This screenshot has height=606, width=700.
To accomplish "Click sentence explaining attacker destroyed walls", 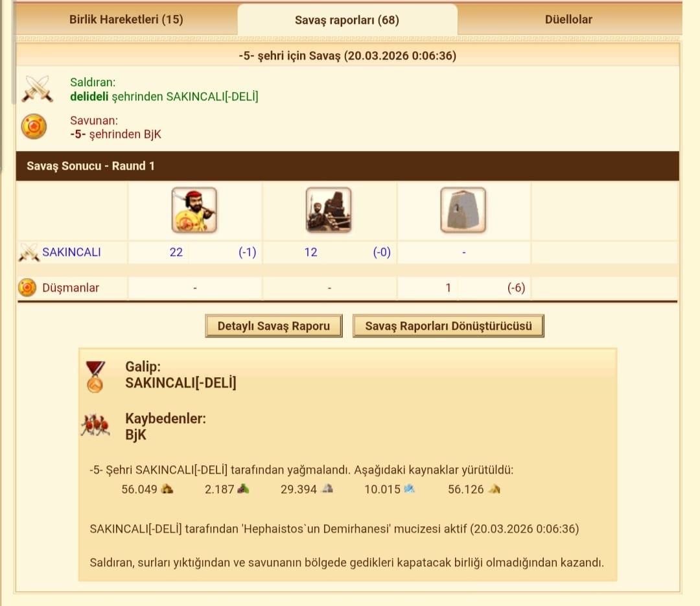I will tap(347, 562).
